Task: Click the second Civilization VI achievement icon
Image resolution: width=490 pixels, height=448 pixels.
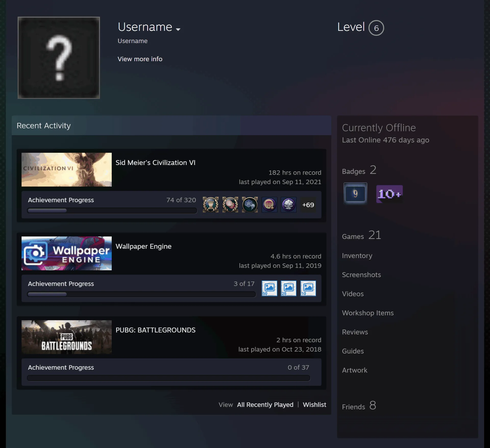Action: coord(230,204)
